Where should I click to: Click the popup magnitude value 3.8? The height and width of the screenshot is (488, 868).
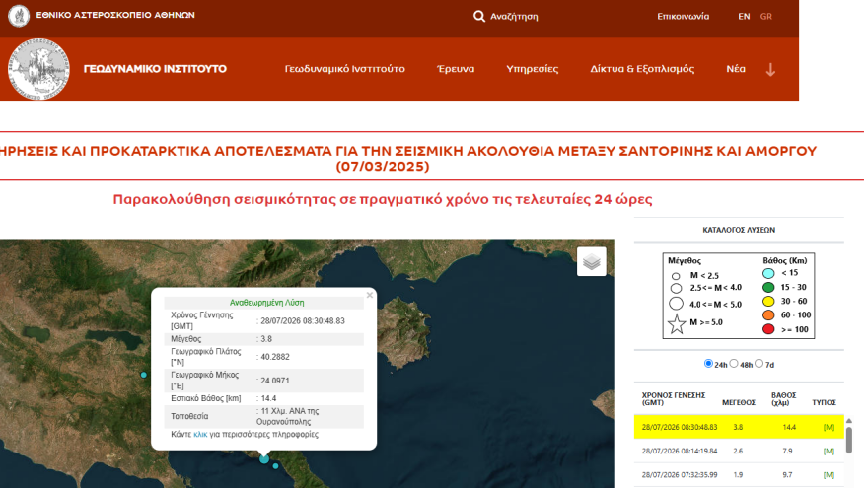pos(266,339)
